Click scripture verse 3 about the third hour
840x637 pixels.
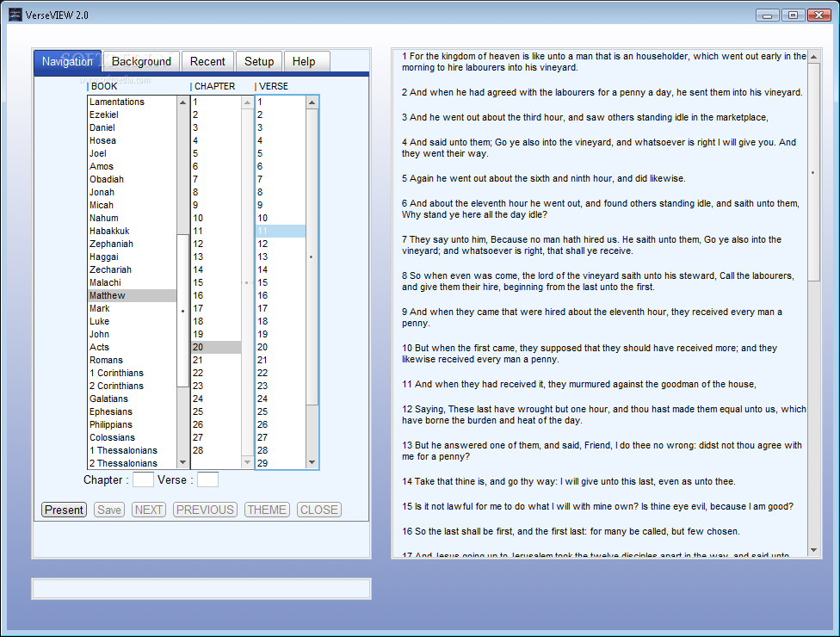(585, 117)
